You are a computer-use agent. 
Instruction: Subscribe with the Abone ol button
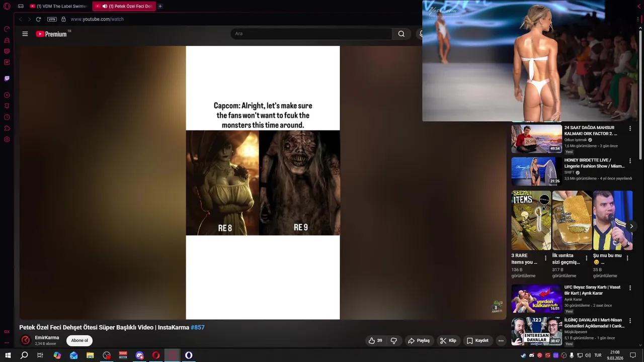pyautogui.click(x=79, y=340)
